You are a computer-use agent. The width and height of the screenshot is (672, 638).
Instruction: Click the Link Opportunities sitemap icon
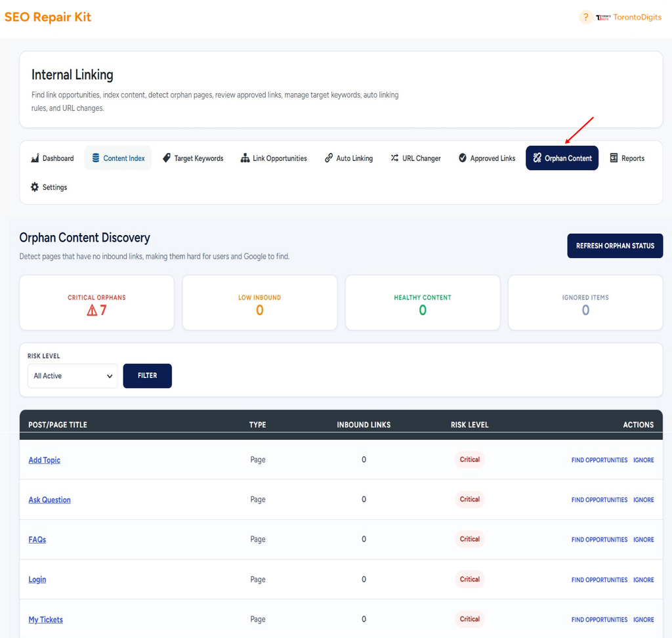point(245,158)
